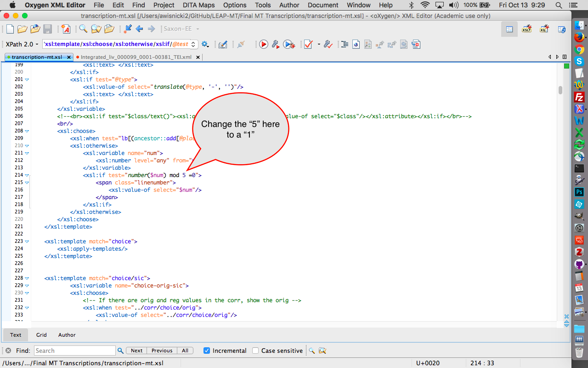The height and width of the screenshot is (368, 588).
Task: Click the Debug Scenario play-bug icon
Action: (289, 45)
